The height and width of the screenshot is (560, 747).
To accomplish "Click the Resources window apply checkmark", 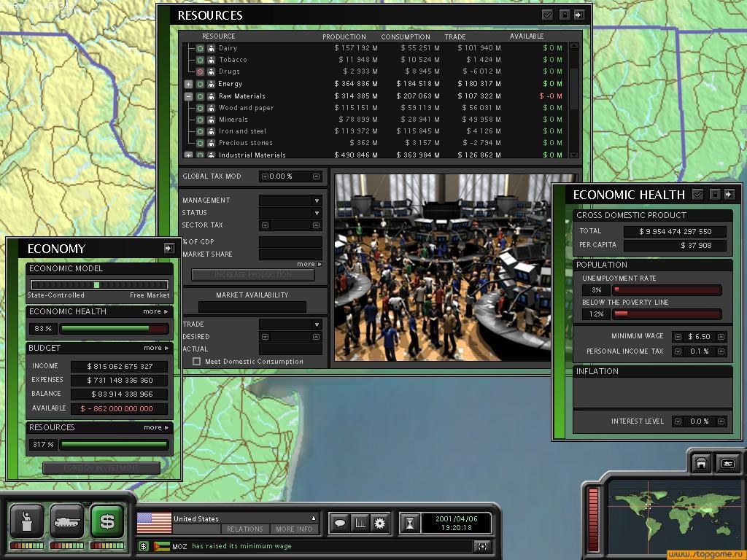I will [547, 15].
